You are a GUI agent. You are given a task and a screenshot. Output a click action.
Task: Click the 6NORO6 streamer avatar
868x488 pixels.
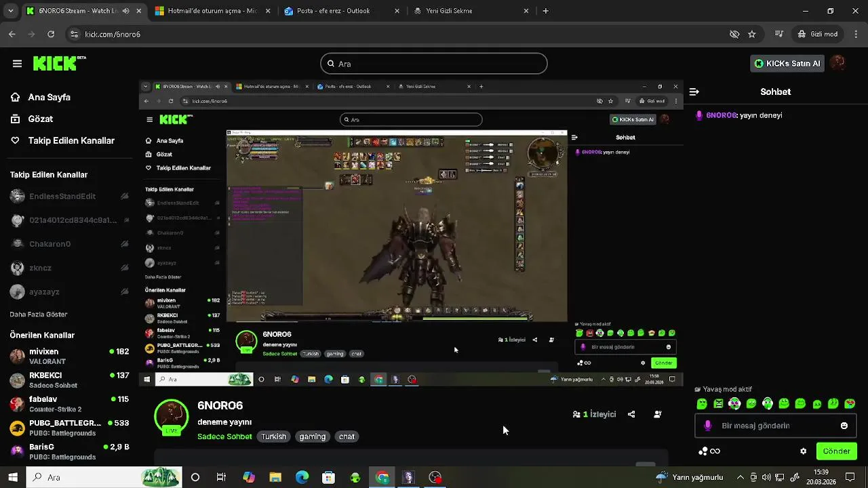coord(172,417)
